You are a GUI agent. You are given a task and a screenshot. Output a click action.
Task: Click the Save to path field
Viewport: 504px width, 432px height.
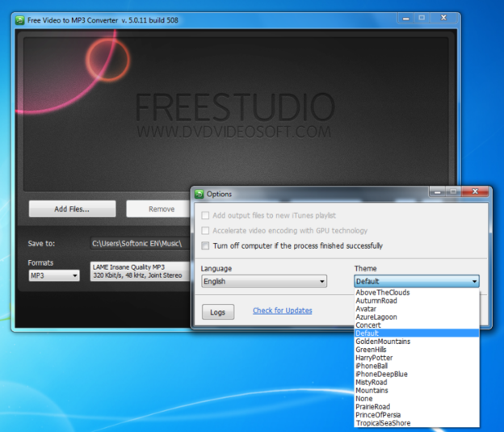pyautogui.click(x=141, y=243)
